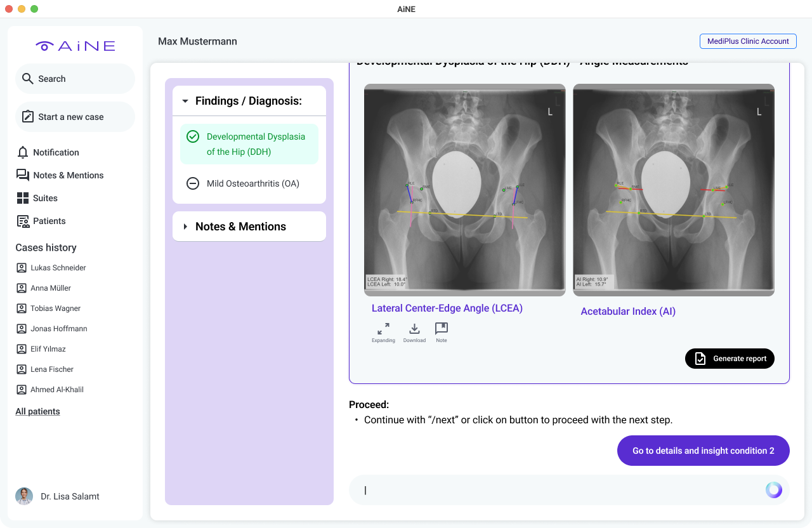812x528 pixels.
Task: Open Lukas Schneider from Cases history
Action: (x=58, y=268)
